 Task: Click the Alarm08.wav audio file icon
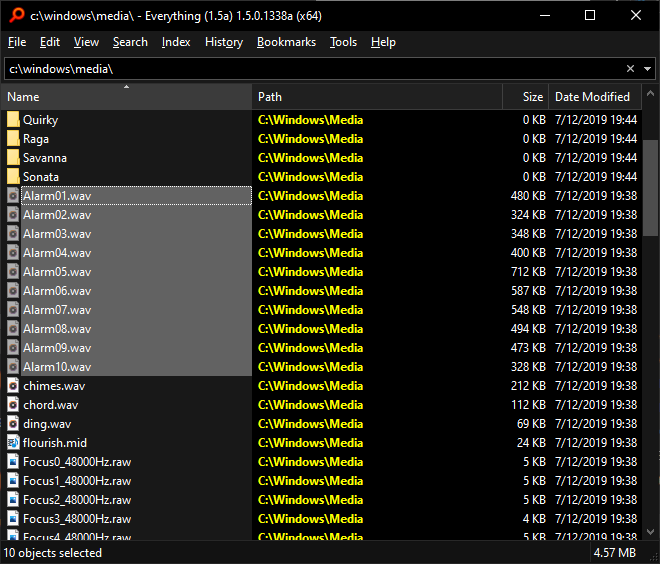13,329
